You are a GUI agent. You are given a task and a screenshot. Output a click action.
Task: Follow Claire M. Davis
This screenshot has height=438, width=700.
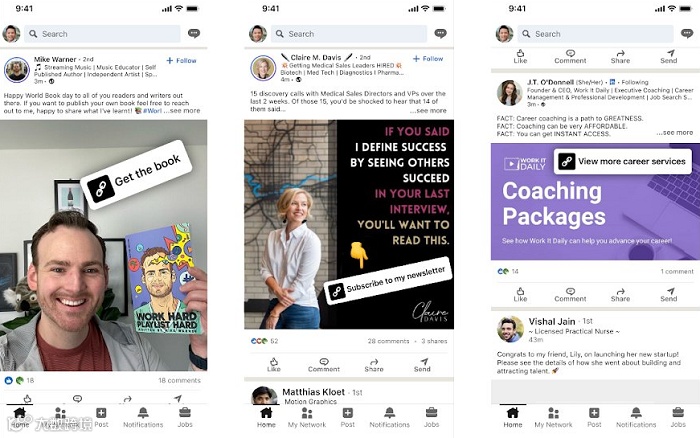428,58
